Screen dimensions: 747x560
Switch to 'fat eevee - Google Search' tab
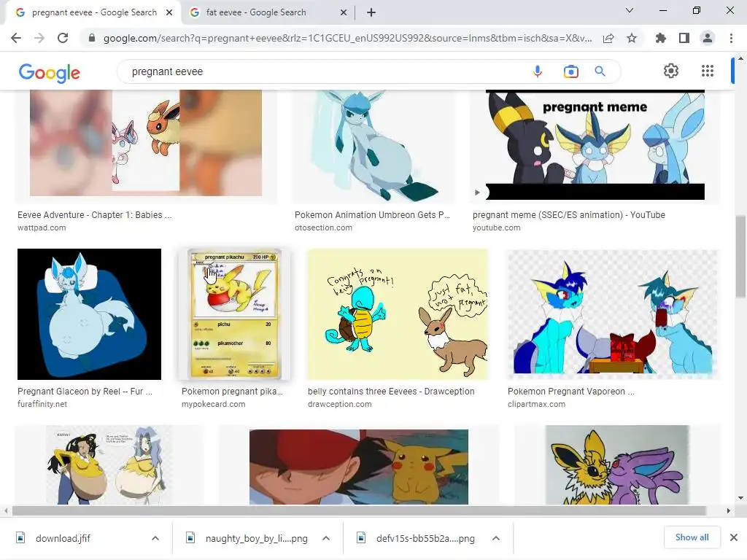point(268,12)
